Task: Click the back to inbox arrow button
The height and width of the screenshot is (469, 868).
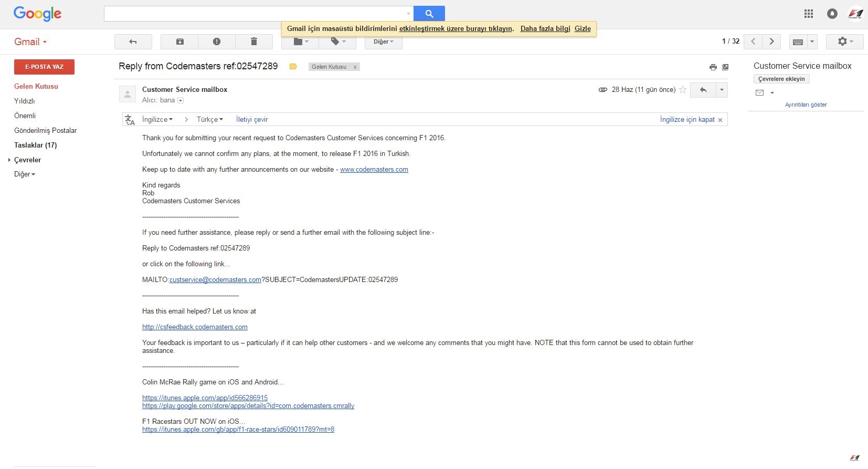Action: pos(133,41)
